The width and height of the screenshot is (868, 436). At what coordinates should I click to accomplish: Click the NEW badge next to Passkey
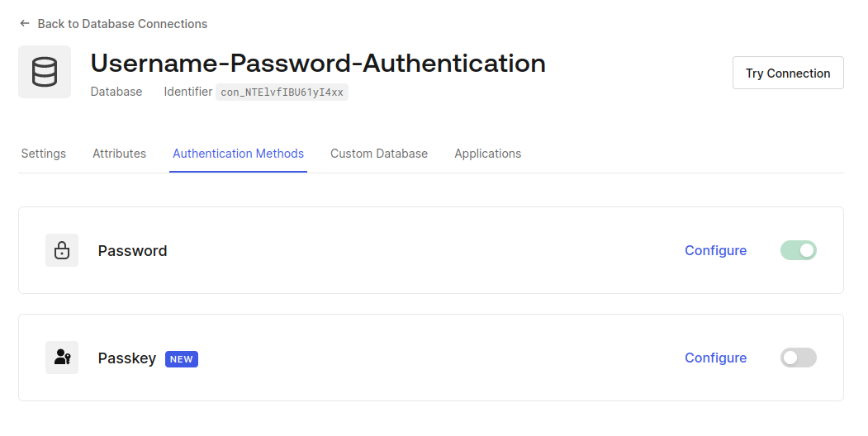pos(182,359)
